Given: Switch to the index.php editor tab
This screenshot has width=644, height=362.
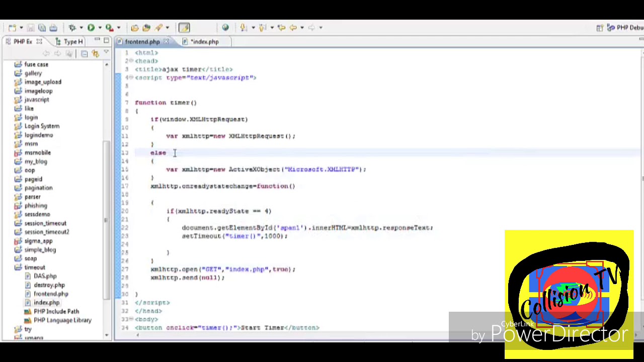Looking at the screenshot, I should tap(204, 42).
